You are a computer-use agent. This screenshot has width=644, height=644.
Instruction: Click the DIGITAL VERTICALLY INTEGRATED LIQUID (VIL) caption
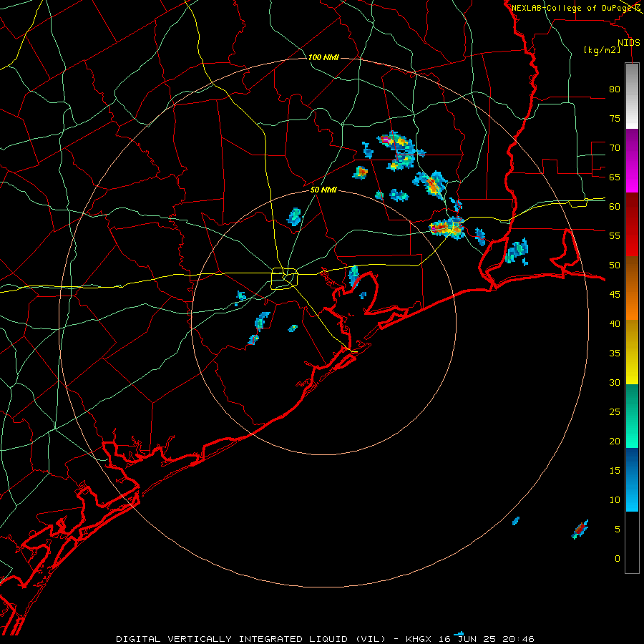click(251, 639)
